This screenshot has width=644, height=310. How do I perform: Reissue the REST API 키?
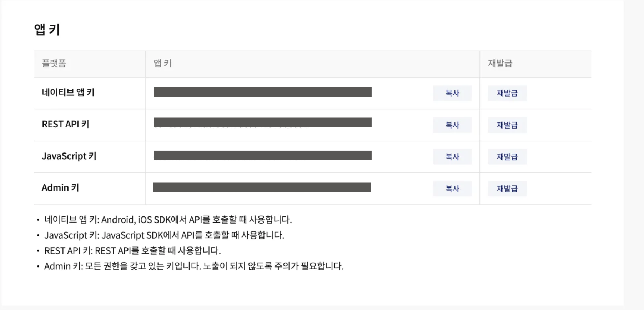point(507,125)
